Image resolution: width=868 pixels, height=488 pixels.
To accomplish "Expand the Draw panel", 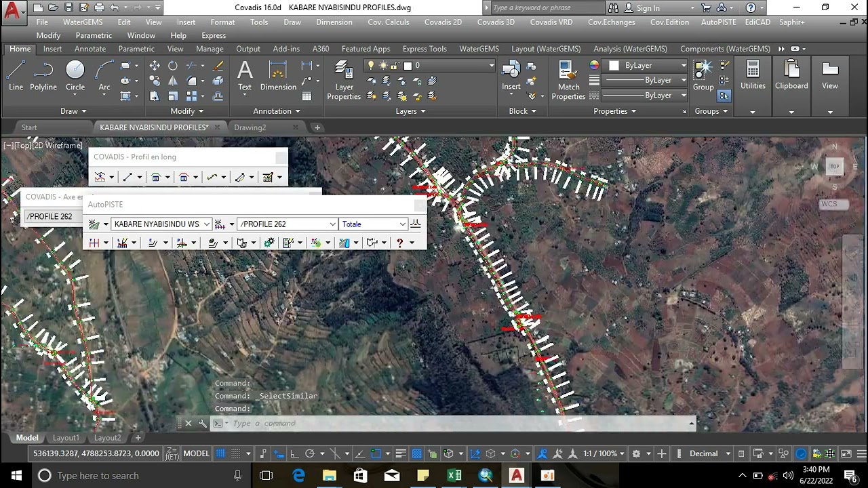I will tap(73, 111).
